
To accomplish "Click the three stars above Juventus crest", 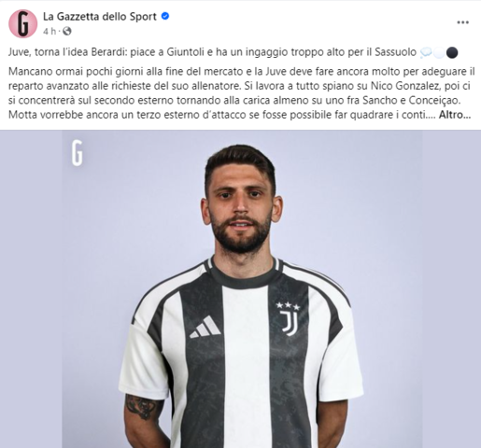I will click(x=288, y=305).
